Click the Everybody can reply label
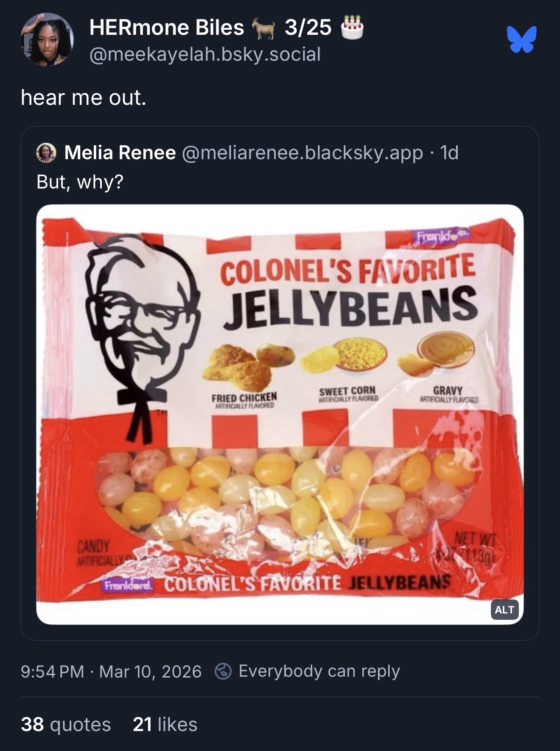The width and height of the screenshot is (560, 751). point(319,671)
